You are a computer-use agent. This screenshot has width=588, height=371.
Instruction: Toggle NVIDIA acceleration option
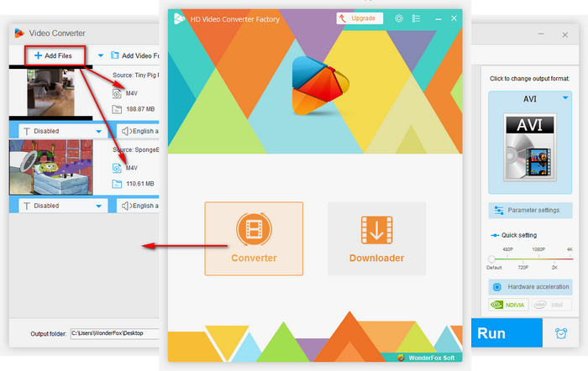(x=508, y=305)
